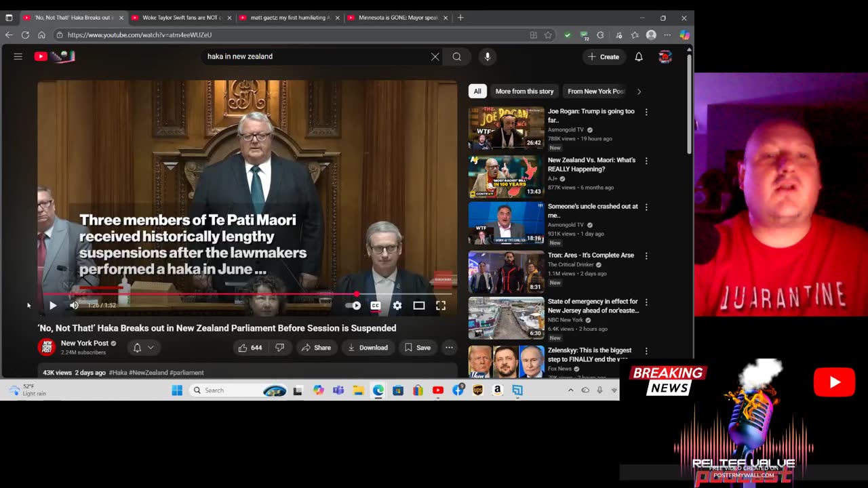The width and height of the screenshot is (868, 488).
Task: Open options for Someone's uncle video
Action: point(646,207)
